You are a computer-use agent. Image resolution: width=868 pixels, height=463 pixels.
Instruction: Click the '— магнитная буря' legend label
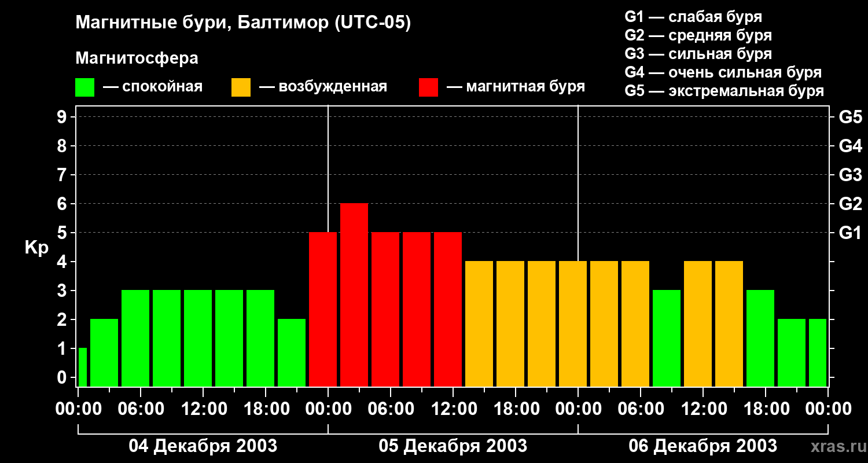(516, 87)
